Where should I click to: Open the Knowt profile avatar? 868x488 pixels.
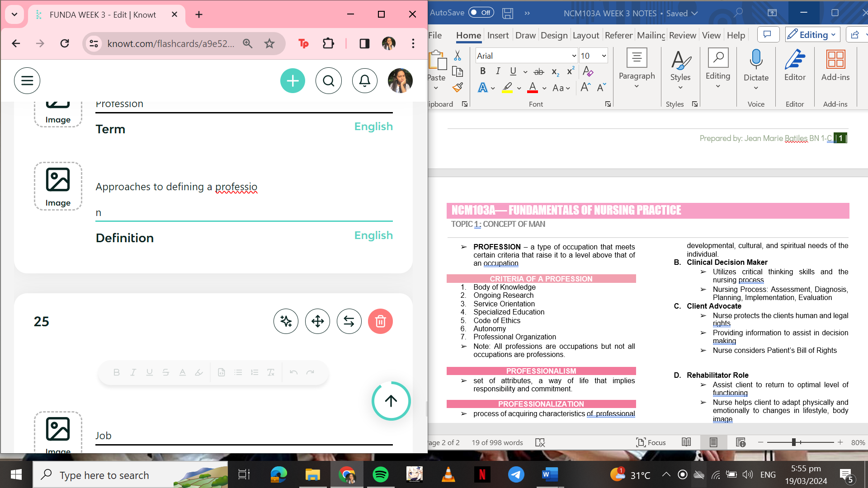(x=400, y=81)
